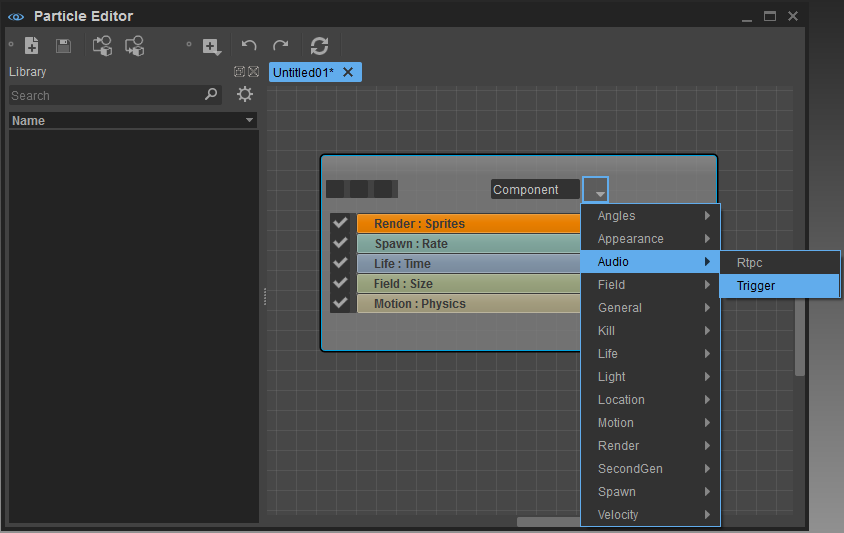
Task: Expand the Location submenu
Action: coord(650,400)
